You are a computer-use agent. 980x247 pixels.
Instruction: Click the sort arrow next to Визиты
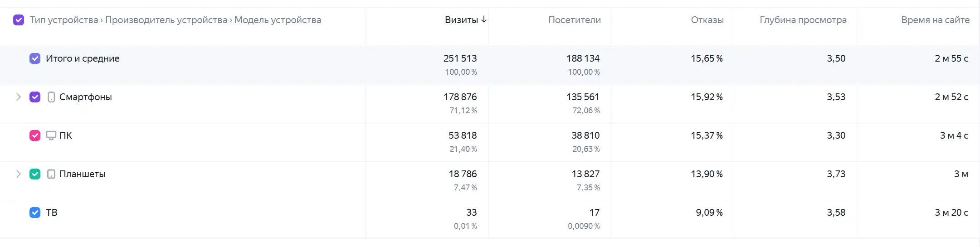click(x=484, y=19)
